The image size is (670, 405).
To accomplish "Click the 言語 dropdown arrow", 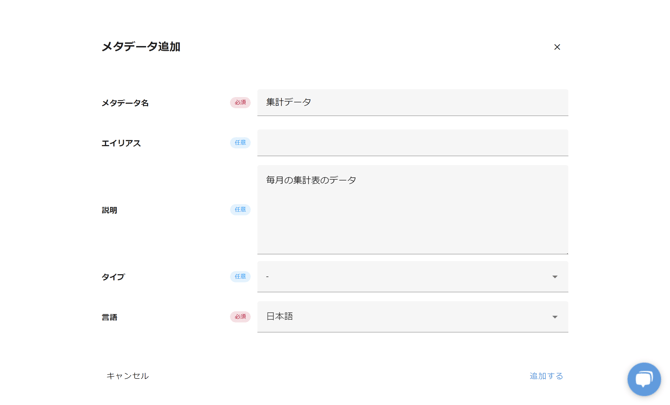I will 555,317.
